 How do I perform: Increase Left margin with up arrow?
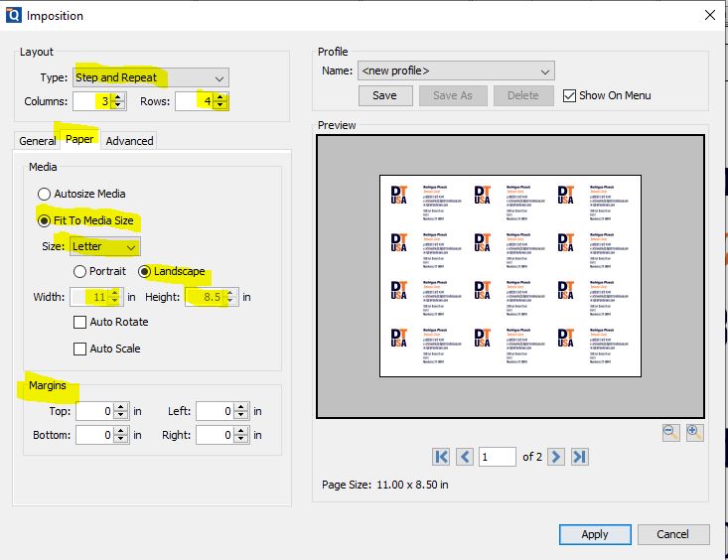click(241, 407)
